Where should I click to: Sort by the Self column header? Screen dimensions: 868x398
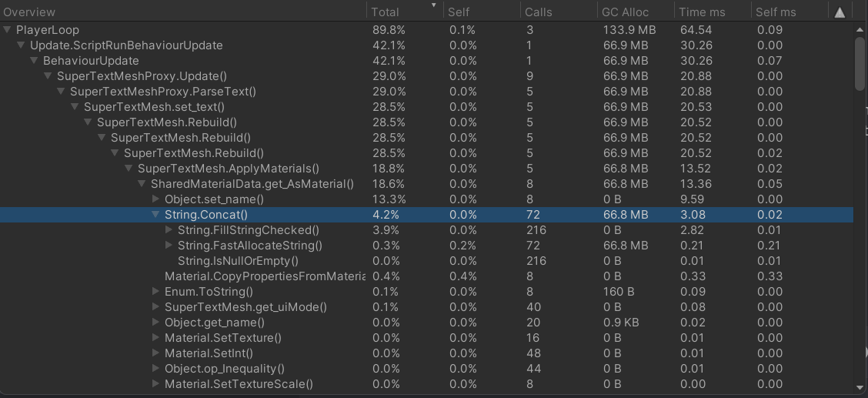482,12
